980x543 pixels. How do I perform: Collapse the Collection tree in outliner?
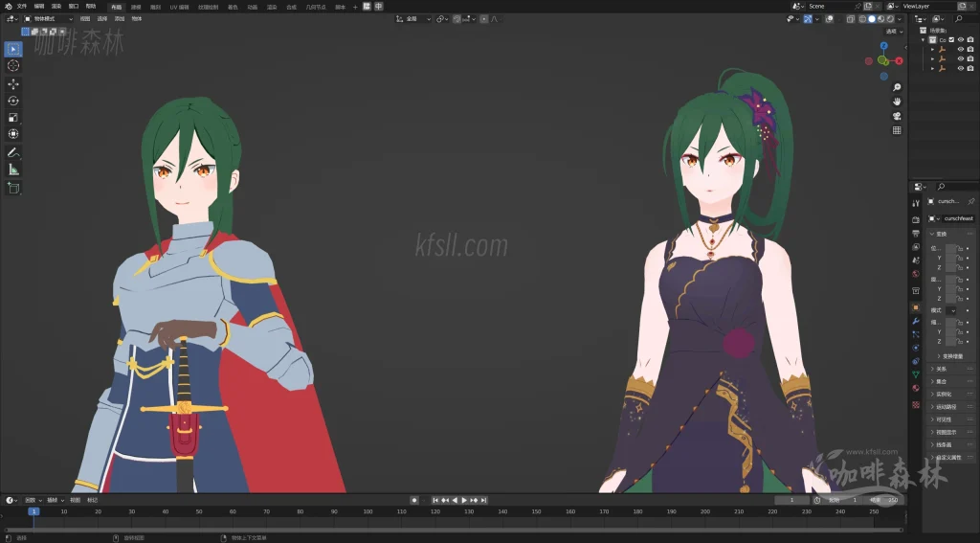point(924,40)
